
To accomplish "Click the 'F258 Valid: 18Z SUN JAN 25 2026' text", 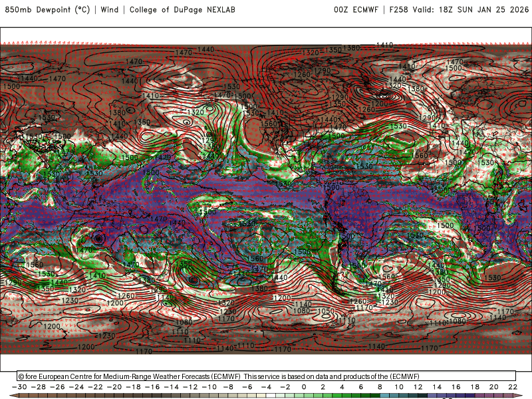I will tap(459, 9).
